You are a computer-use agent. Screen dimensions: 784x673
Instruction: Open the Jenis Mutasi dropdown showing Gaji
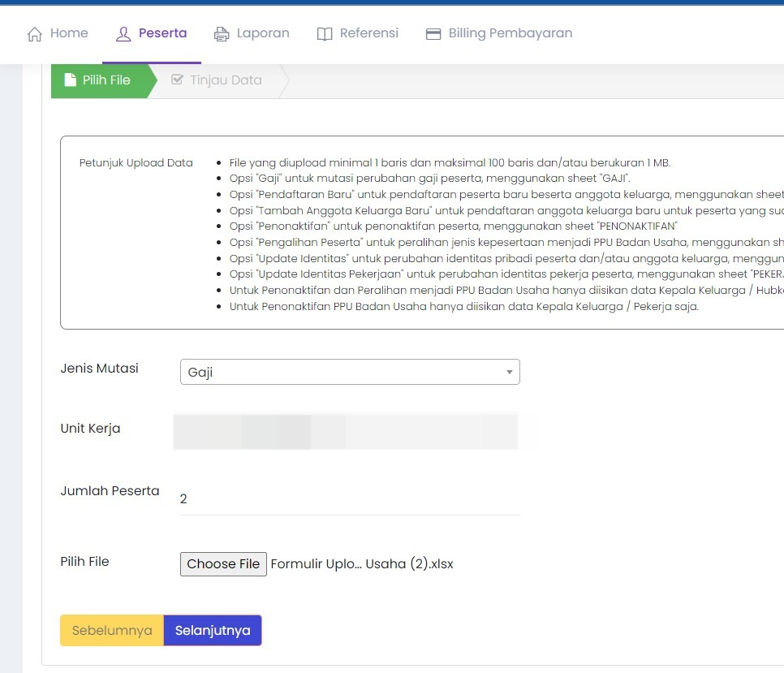pyautogui.click(x=341, y=372)
